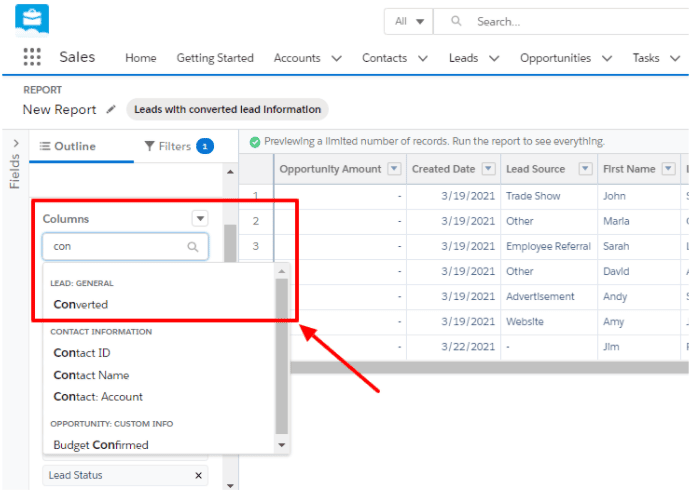
Task: Select Contact ID from the field results
Action: click(x=82, y=353)
